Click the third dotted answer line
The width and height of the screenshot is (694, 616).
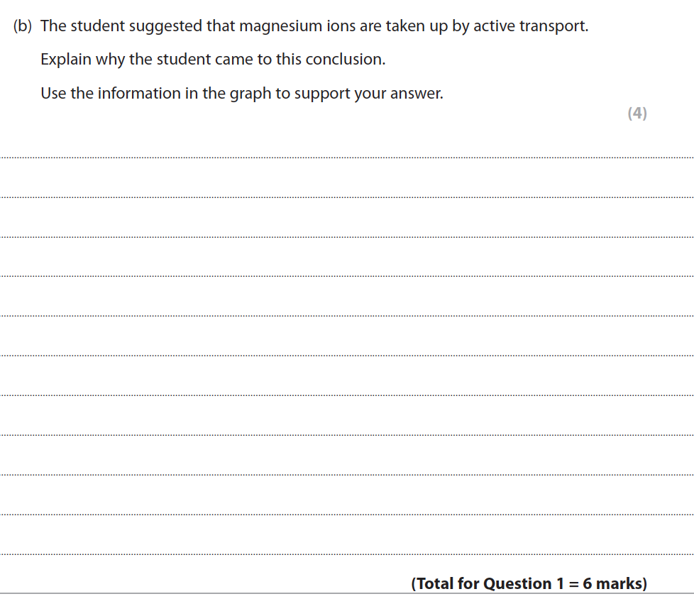(x=347, y=237)
